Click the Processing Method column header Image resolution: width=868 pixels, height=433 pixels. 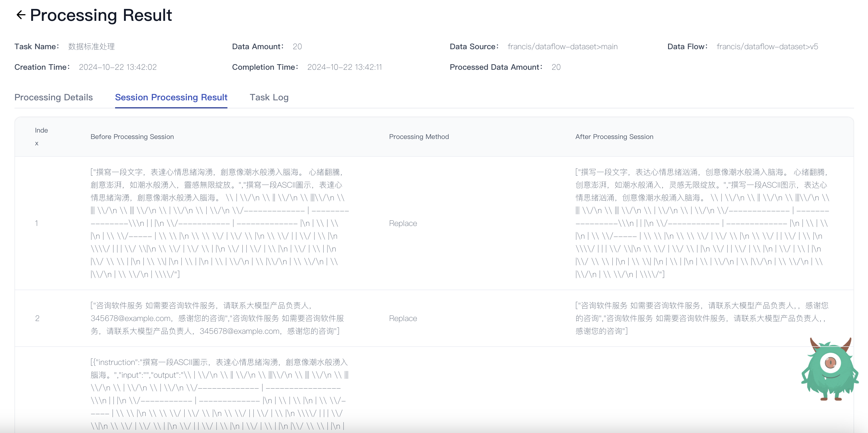click(x=418, y=137)
